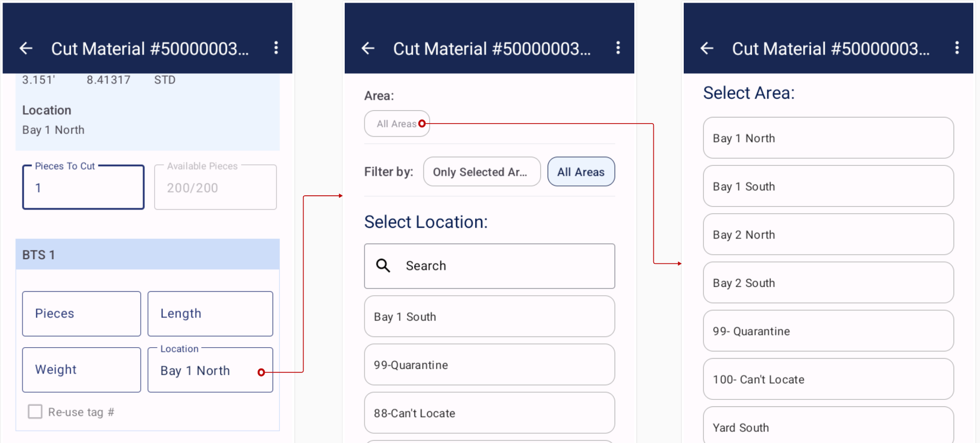The width and height of the screenshot is (980, 443).
Task: Click the BTS 1 section header
Action: pos(147,254)
